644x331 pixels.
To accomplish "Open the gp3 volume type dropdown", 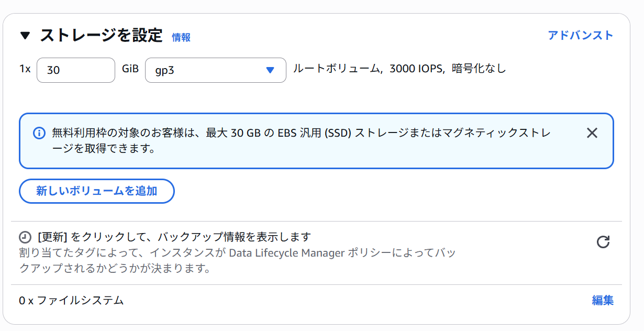I will (x=216, y=70).
